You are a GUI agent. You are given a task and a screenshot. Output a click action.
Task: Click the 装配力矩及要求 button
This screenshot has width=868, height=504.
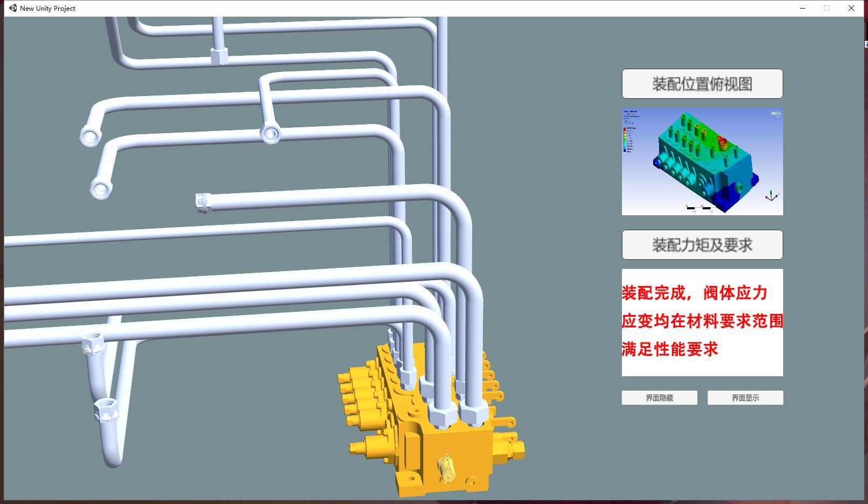click(x=702, y=245)
